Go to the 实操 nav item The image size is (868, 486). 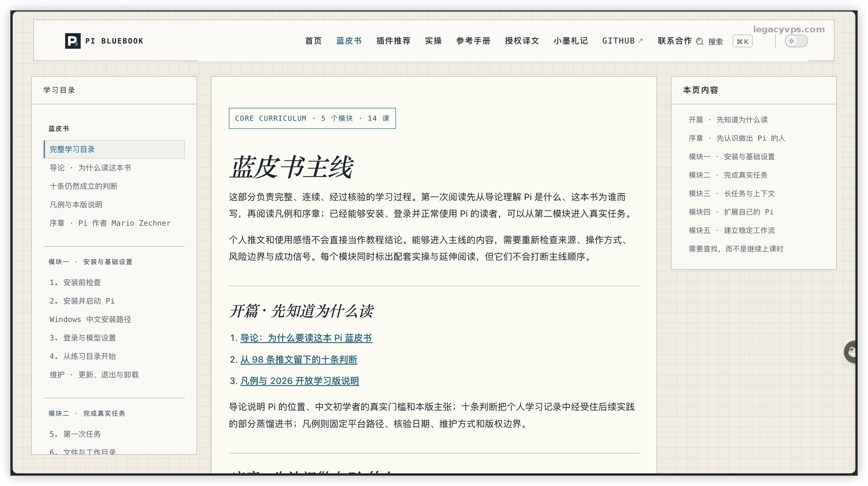click(x=433, y=41)
